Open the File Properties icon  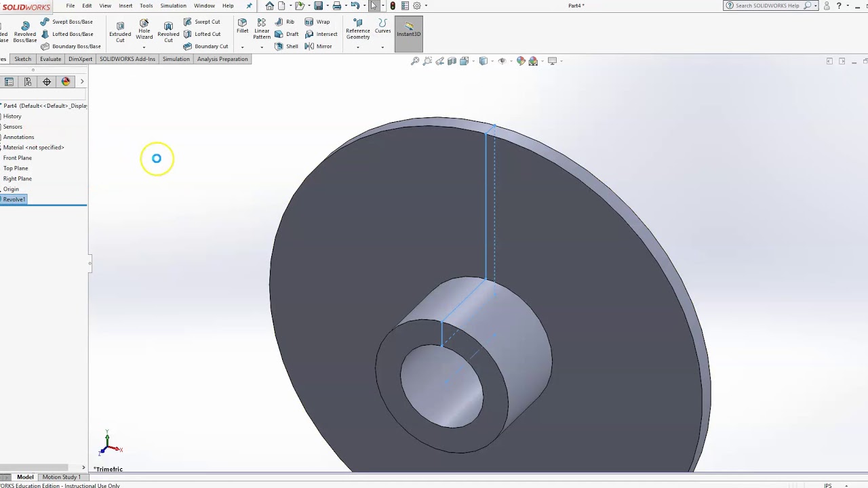pyautogui.click(x=405, y=5)
